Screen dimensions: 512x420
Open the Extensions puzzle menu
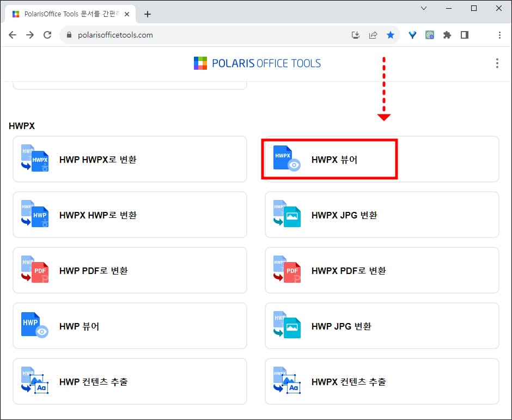coord(447,35)
